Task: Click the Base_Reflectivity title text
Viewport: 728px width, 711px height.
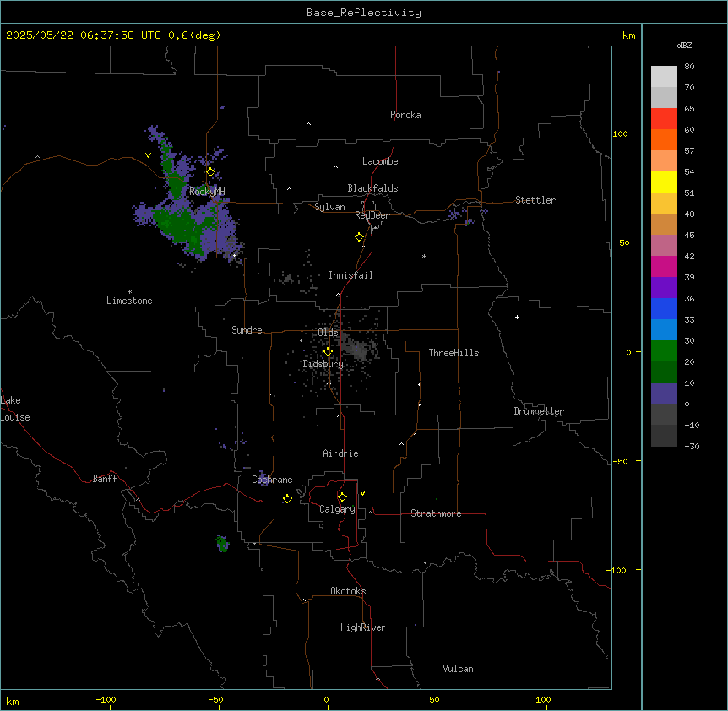Action: pos(364,13)
